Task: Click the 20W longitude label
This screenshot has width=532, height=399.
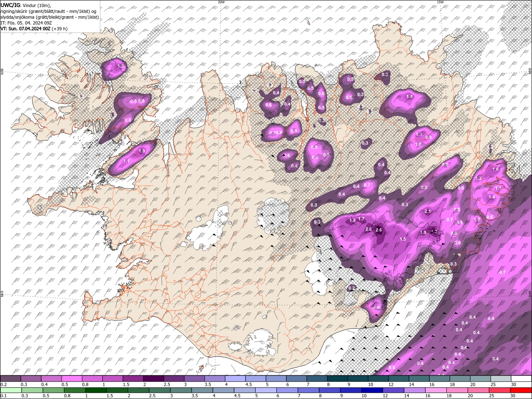Action: point(221,2)
